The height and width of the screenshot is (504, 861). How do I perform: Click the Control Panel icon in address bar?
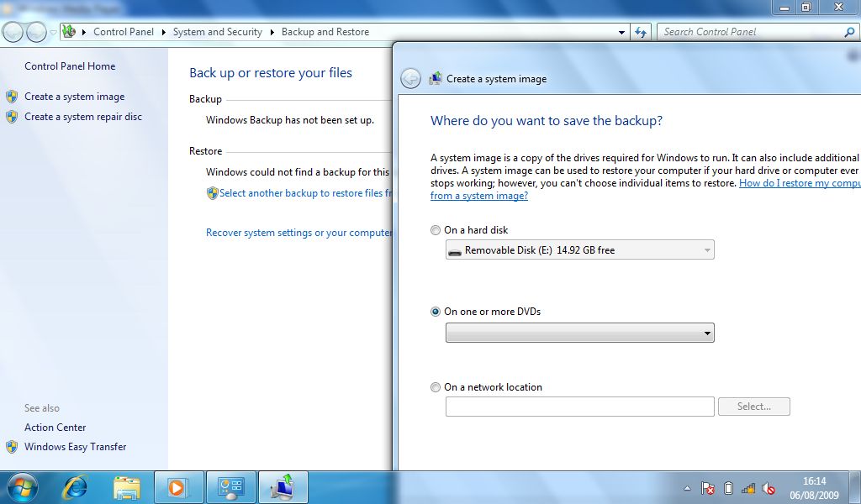[x=69, y=32]
